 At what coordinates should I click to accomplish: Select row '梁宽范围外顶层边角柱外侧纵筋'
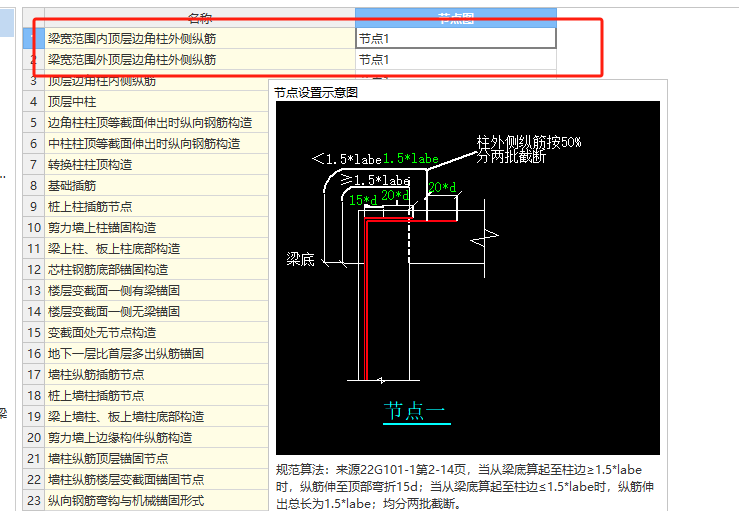(x=200, y=60)
